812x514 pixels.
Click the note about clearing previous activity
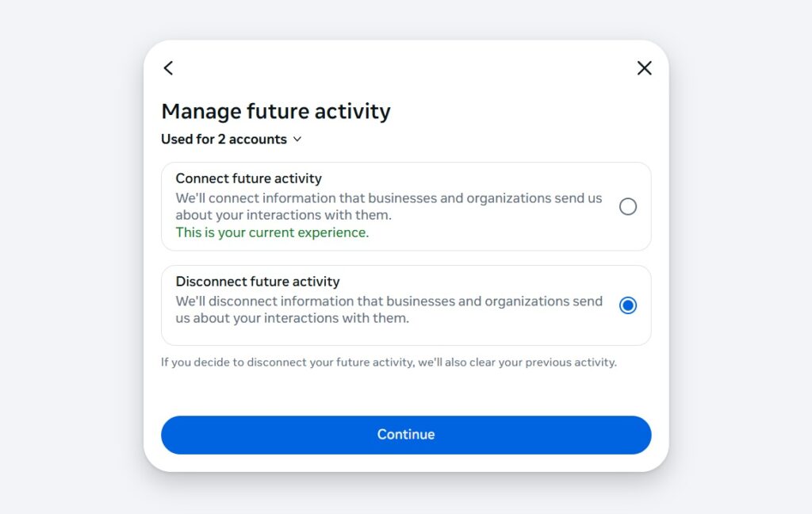coord(389,362)
